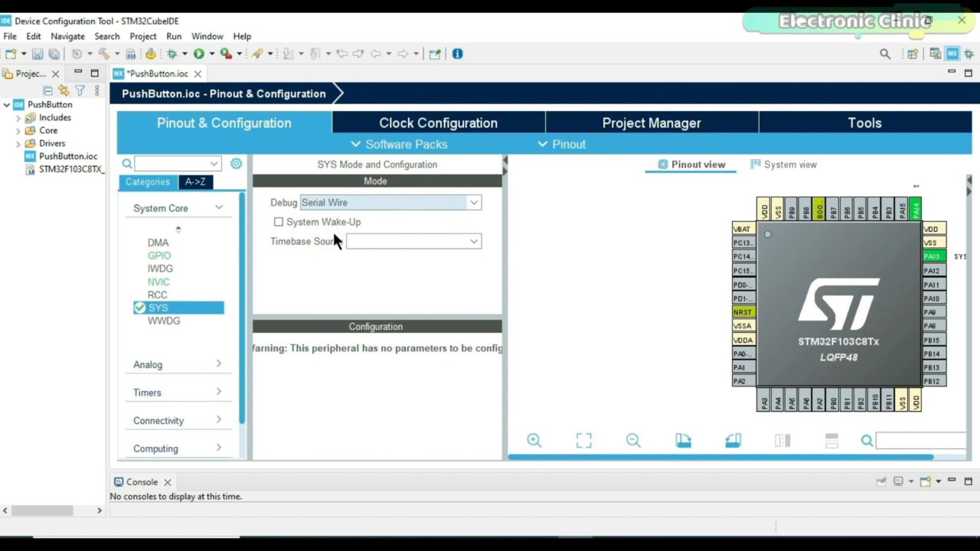
Task: Expand the Drivers folder node
Action: coord(18,144)
